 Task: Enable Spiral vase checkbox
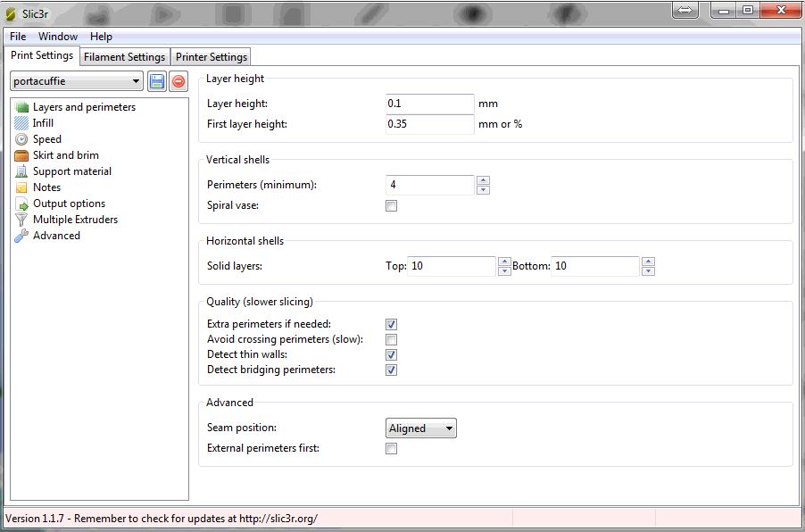pos(391,206)
